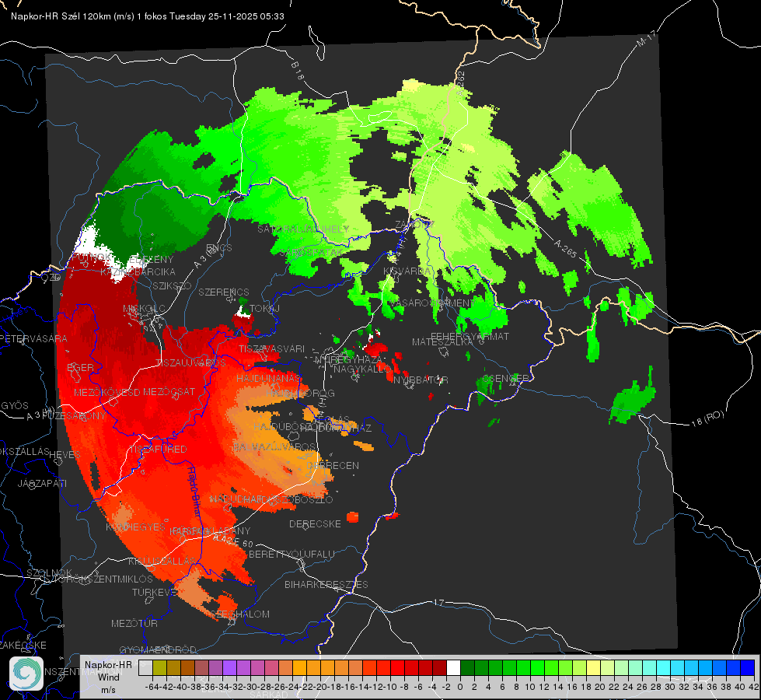Pick the cyan swatch above the 30 label

(663, 667)
